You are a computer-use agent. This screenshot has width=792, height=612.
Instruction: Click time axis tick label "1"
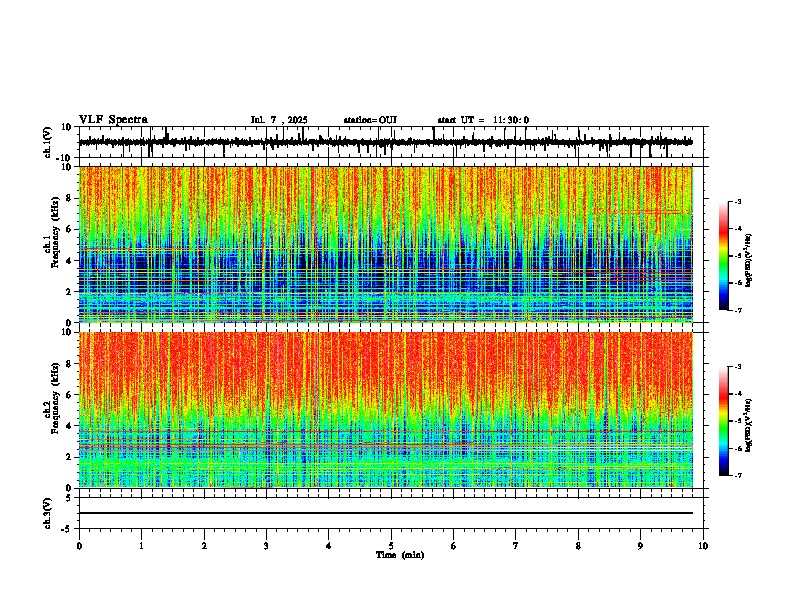pos(141,546)
